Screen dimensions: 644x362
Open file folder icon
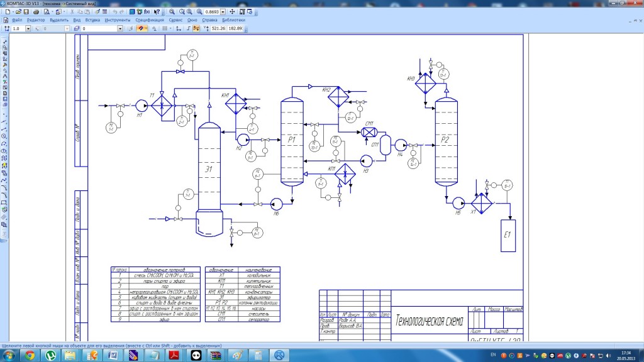click(x=18, y=12)
